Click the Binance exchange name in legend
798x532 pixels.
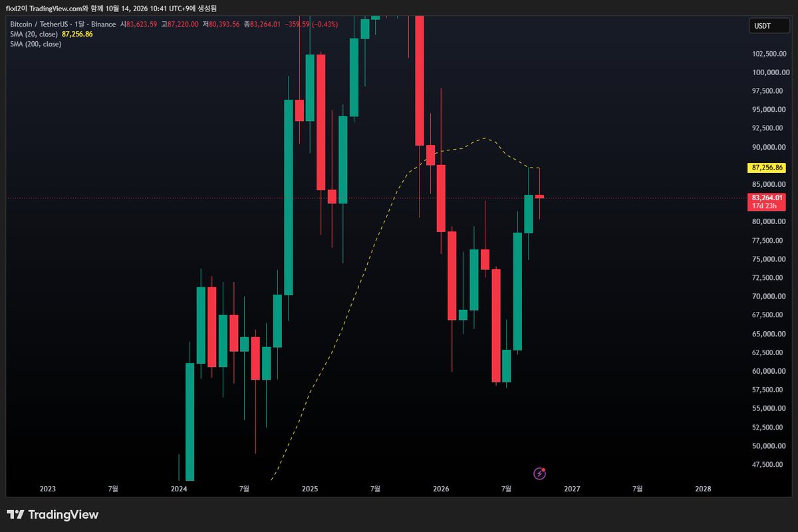(103, 24)
